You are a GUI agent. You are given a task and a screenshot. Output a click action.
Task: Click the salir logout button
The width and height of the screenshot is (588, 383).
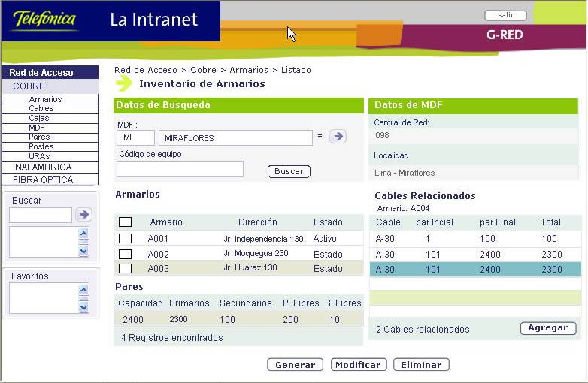tap(505, 15)
